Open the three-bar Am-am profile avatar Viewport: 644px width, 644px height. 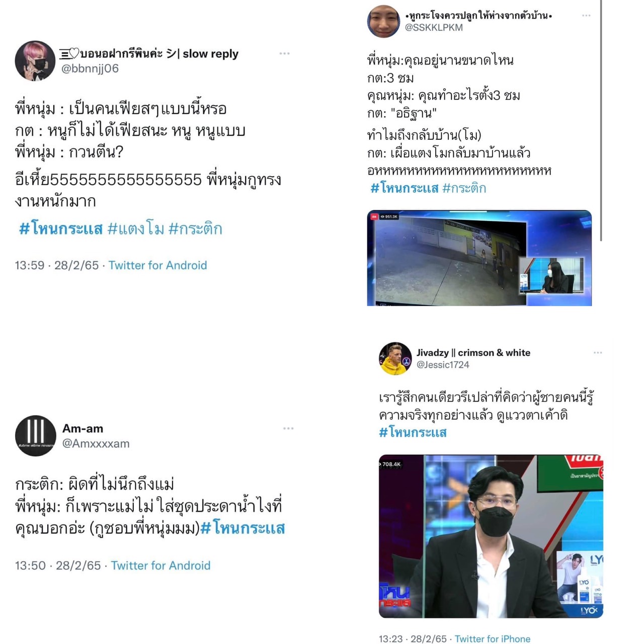pos(35,436)
